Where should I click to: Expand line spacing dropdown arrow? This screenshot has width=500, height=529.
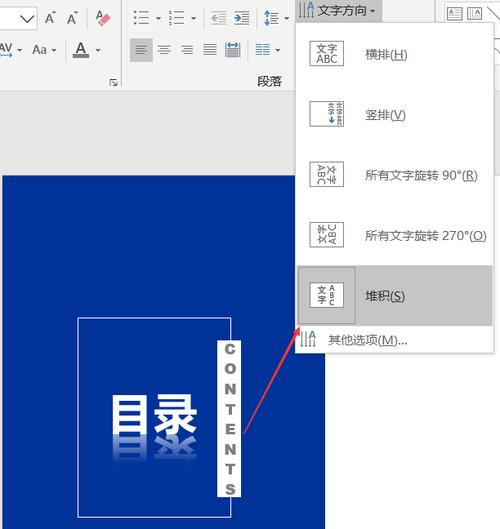pos(286,18)
